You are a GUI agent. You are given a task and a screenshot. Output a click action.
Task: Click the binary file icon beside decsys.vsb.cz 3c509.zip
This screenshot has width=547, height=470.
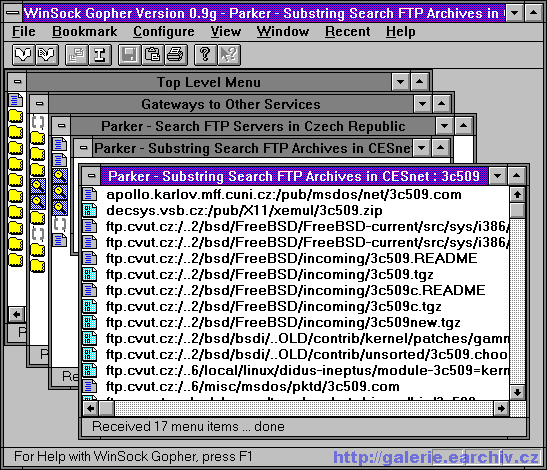pos(90,210)
